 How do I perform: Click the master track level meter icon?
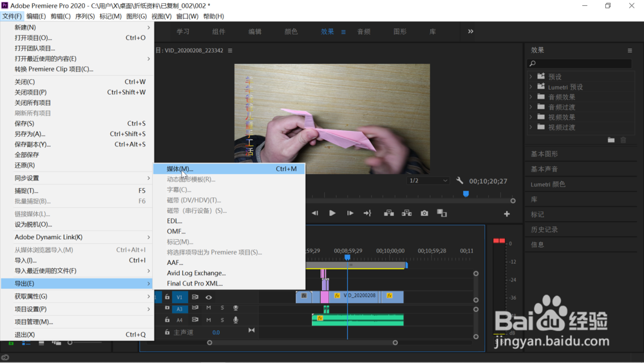tap(251, 330)
